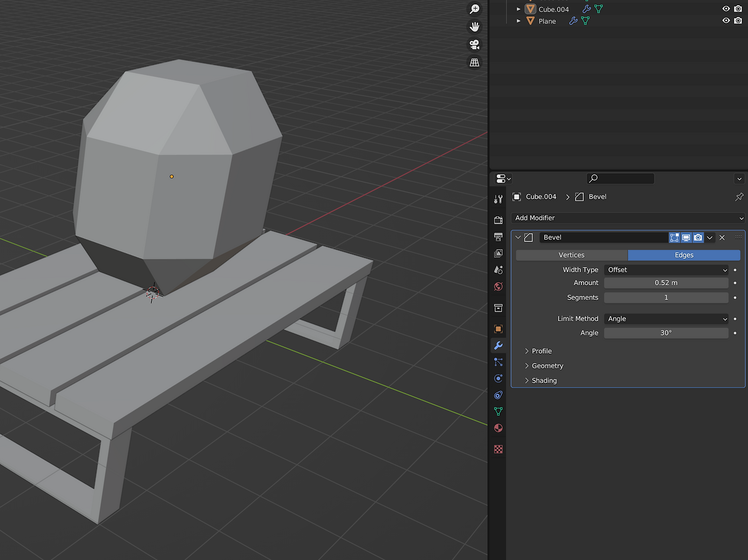Hide Cube.004 in viewport with eye icon

[x=726, y=9]
